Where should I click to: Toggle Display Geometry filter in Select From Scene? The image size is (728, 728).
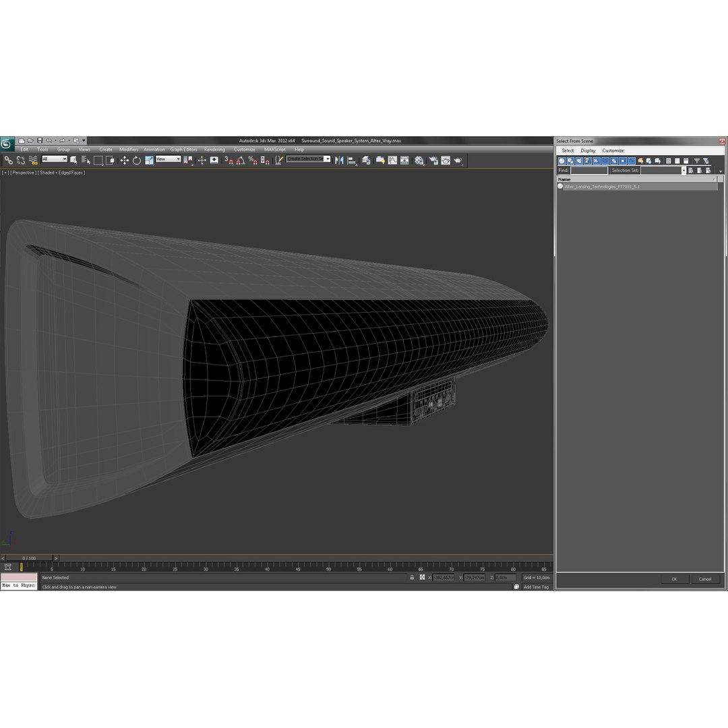point(562,160)
